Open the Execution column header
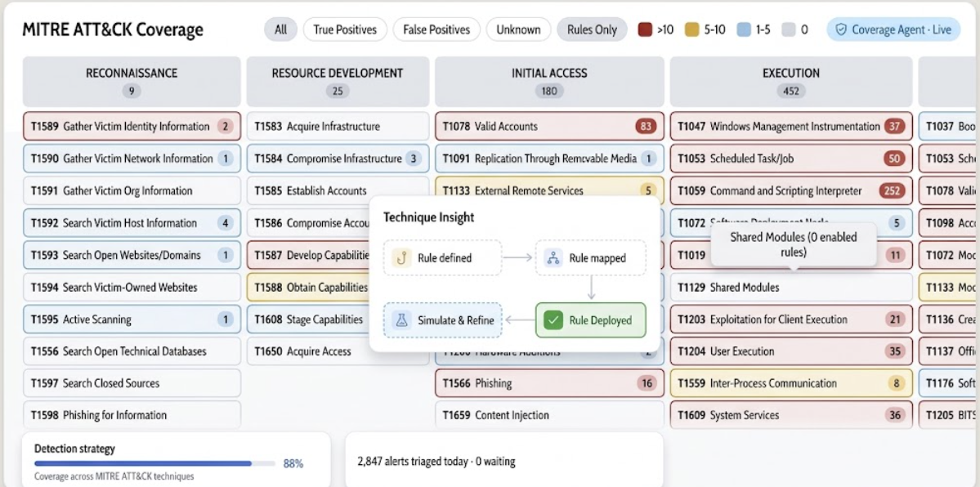The width and height of the screenshot is (980, 487). [790, 81]
